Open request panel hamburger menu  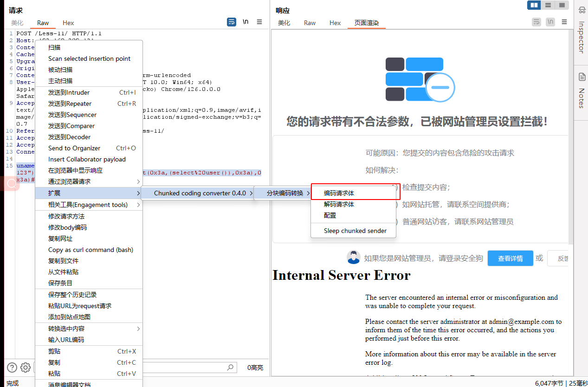259,22
